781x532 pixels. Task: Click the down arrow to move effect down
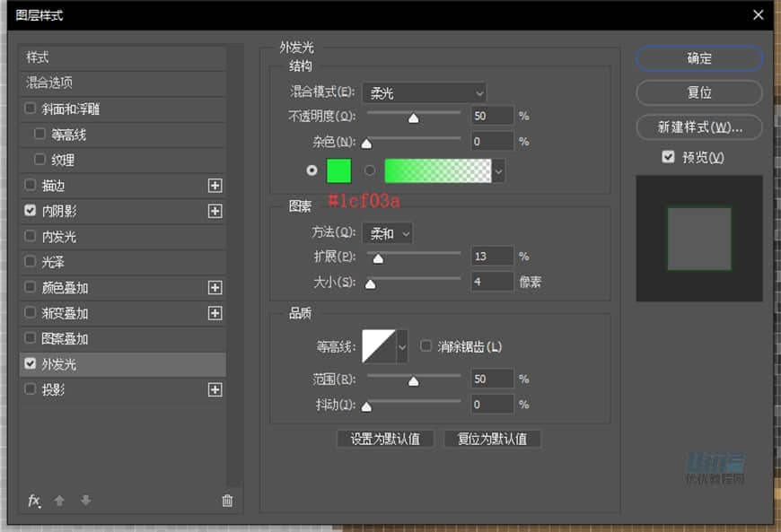pyautogui.click(x=85, y=501)
